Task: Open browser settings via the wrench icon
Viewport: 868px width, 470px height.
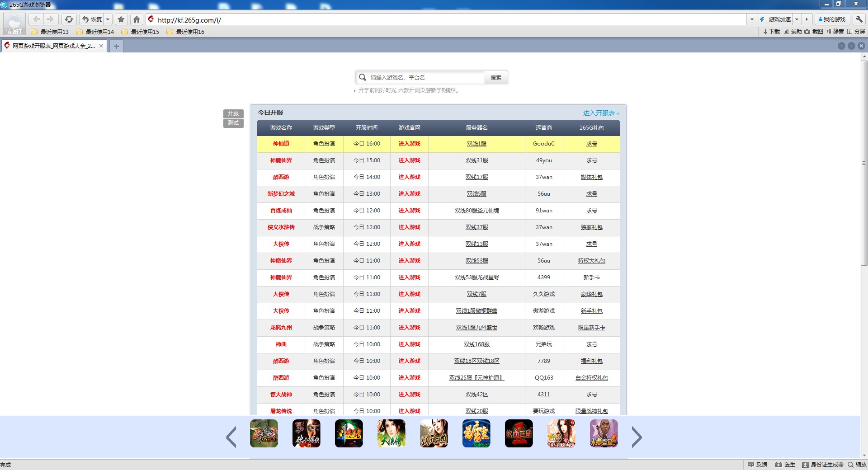Action: tap(859, 19)
